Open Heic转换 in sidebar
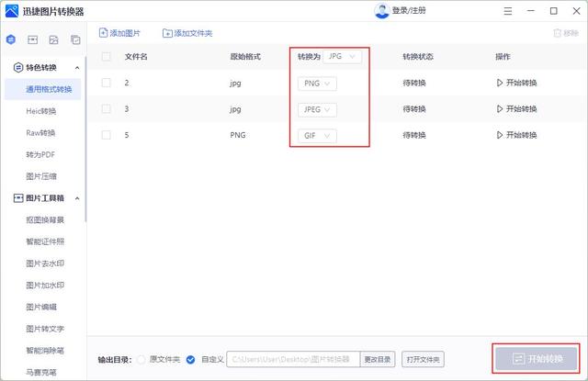Image resolution: width=588 pixels, height=381 pixels. tap(40, 111)
